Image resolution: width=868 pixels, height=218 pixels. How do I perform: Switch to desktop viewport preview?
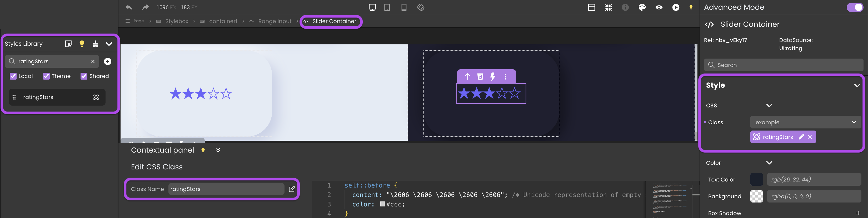372,7
